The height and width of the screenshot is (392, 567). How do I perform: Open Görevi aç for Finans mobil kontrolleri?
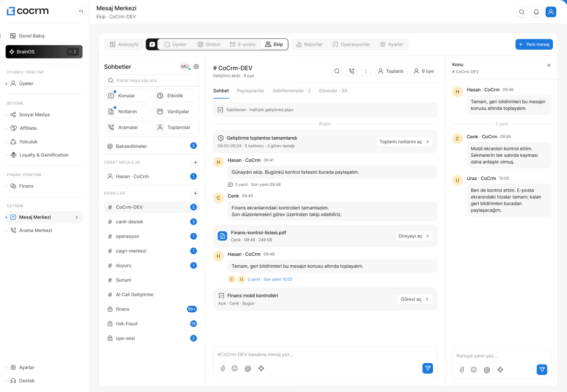(x=415, y=299)
